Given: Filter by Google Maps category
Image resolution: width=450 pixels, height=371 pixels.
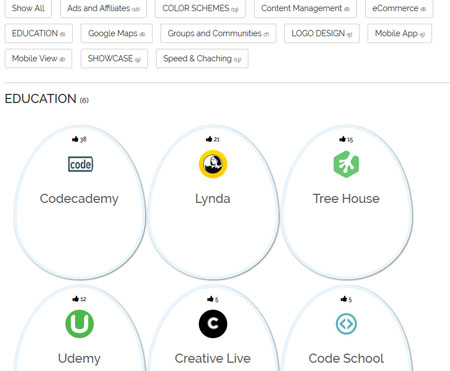Looking at the screenshot, I should [x=117, y=33].
